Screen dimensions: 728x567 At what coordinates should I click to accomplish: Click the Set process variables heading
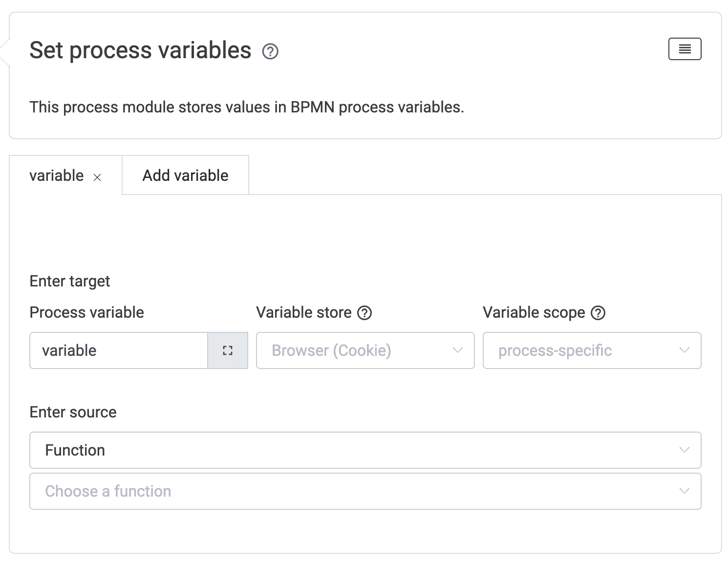pos(140,50)
